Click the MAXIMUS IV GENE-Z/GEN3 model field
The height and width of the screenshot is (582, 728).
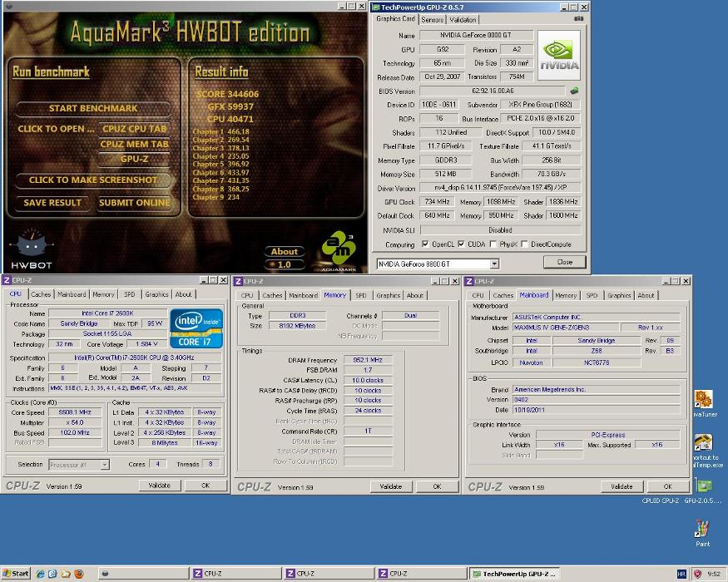click(x=565, y=328)
